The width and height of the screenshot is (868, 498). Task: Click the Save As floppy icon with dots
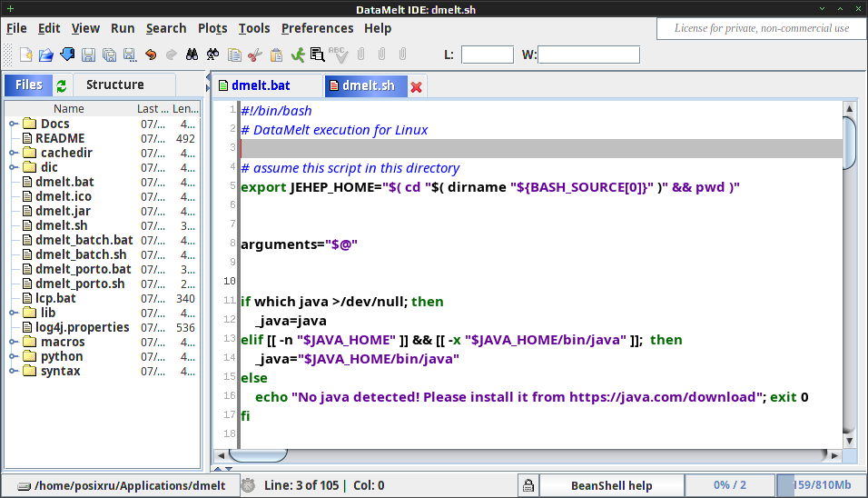click(130, 55)
